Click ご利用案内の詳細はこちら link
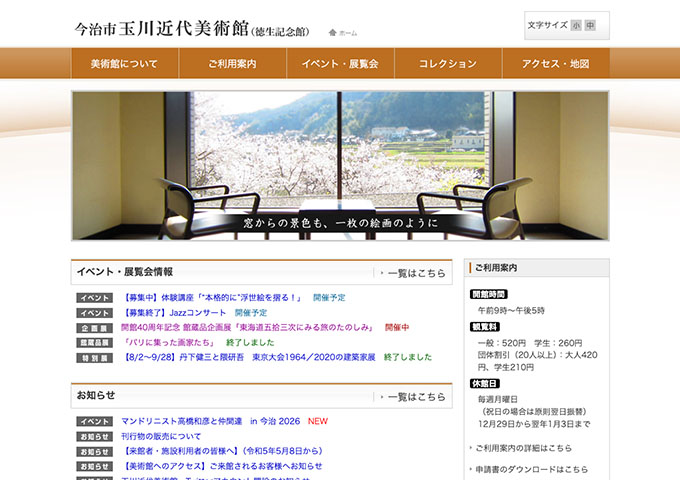 (x=523, y=448)
